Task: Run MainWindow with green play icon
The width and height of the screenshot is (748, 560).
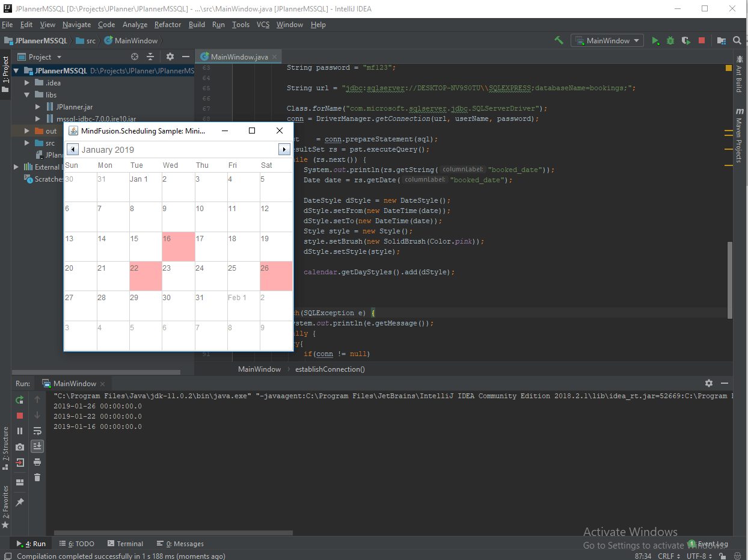Action: click(x=655, y=40)
